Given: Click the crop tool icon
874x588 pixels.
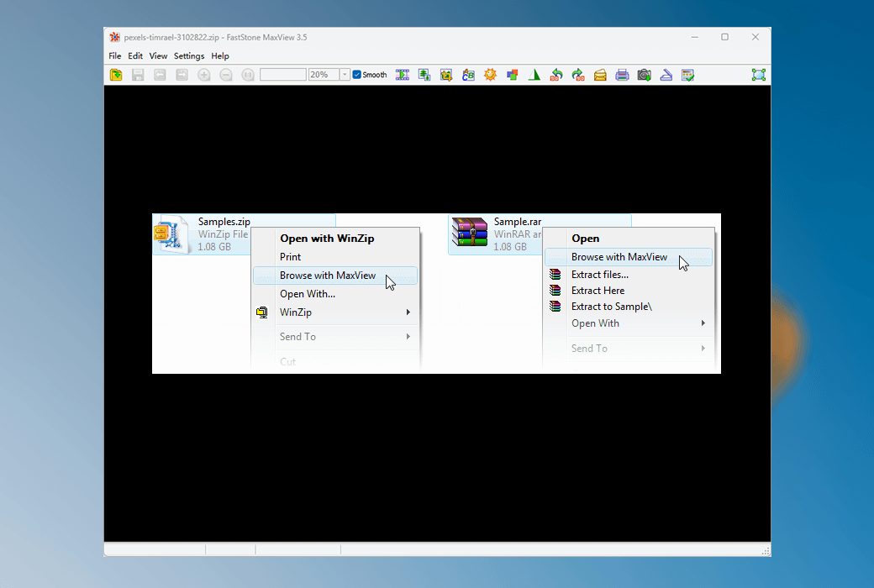Looking at the screenshot, I should [x=446, y=75].
